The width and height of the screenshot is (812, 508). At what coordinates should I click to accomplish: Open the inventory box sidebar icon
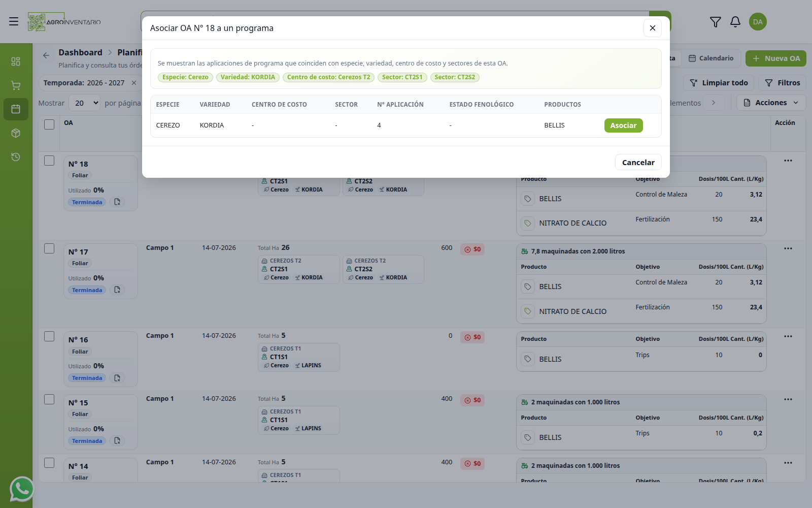(16, 133)
